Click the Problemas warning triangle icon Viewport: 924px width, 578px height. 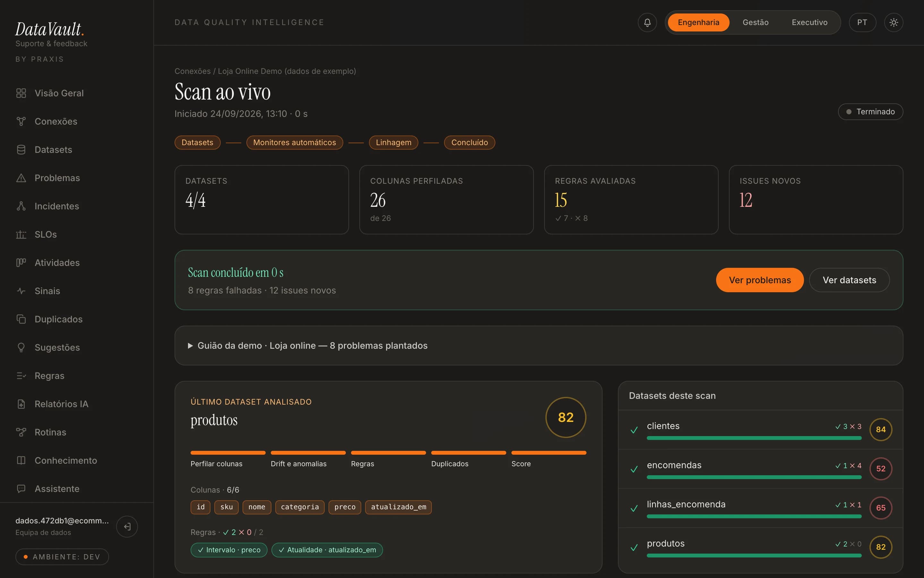(x=21, y=178)
